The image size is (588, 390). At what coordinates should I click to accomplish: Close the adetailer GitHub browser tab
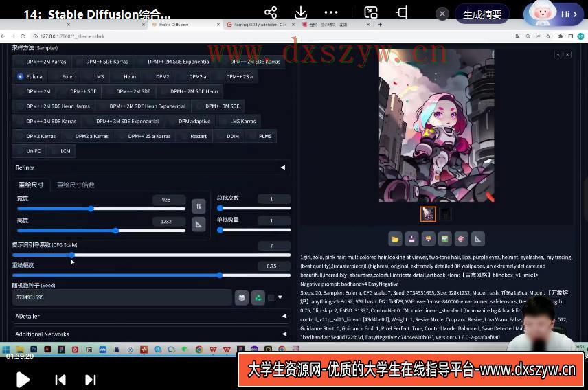point(293,25)
